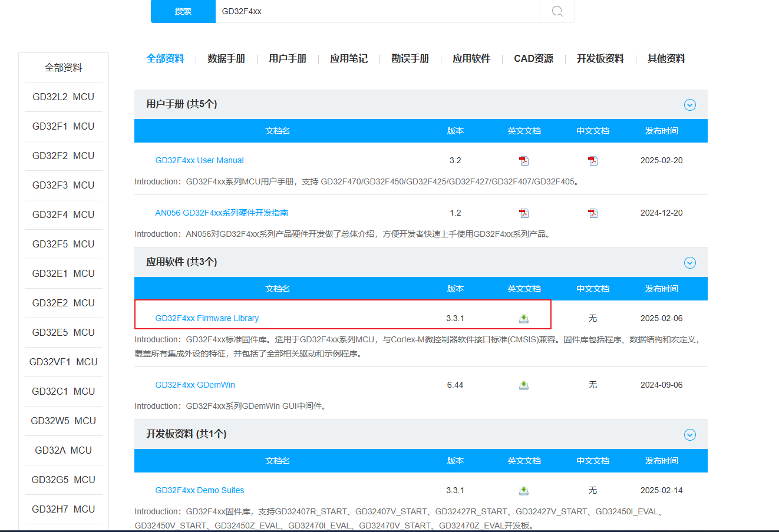Collapse the 用户手册 section
The image size is (779, 532).
click(x=690, y=104)
